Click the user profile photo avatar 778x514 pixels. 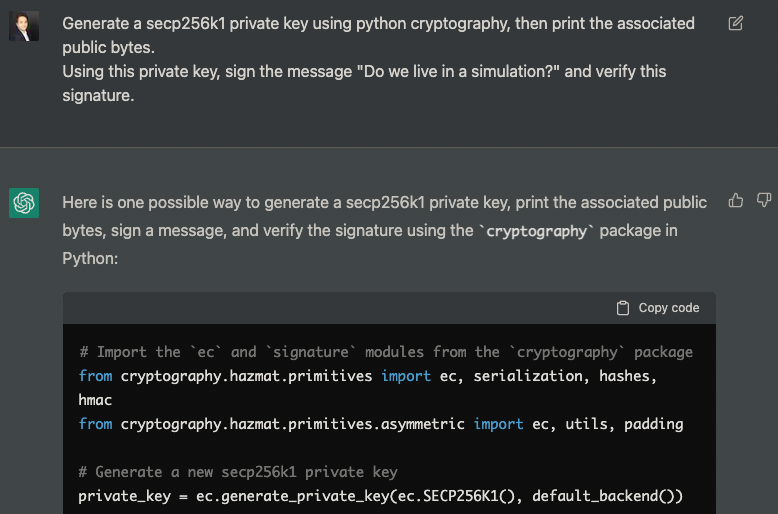click(x=24, y=26)
